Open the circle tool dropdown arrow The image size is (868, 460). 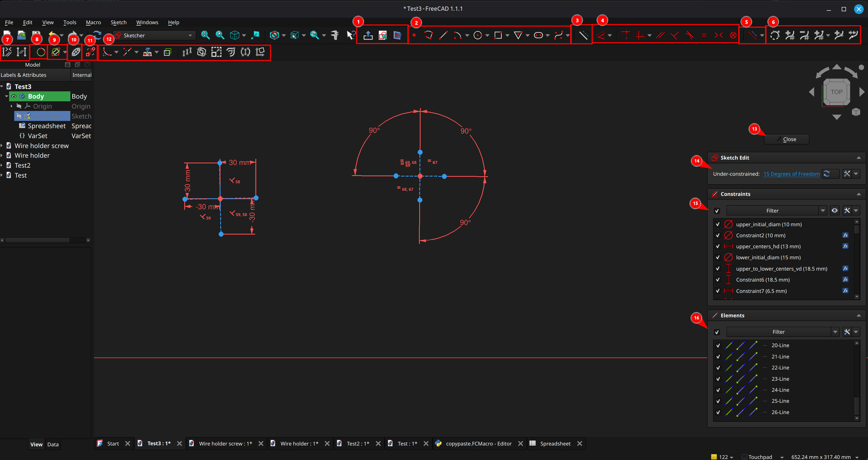[x=487, y=35]
